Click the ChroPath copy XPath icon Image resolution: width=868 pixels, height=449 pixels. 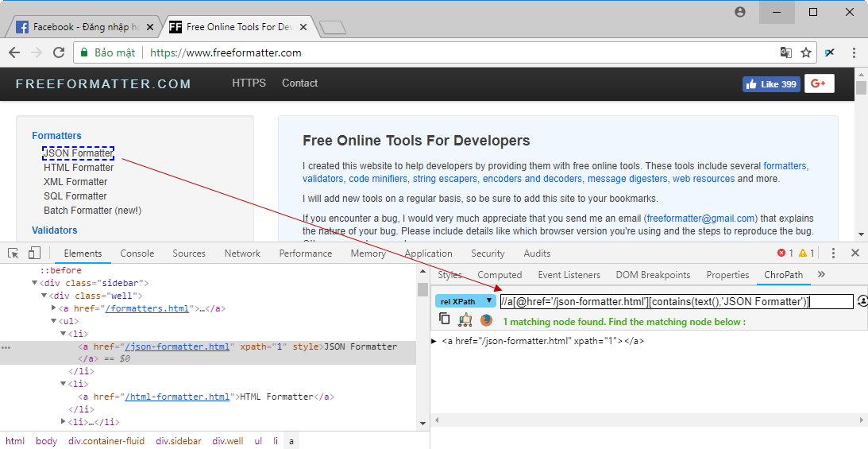444,319
